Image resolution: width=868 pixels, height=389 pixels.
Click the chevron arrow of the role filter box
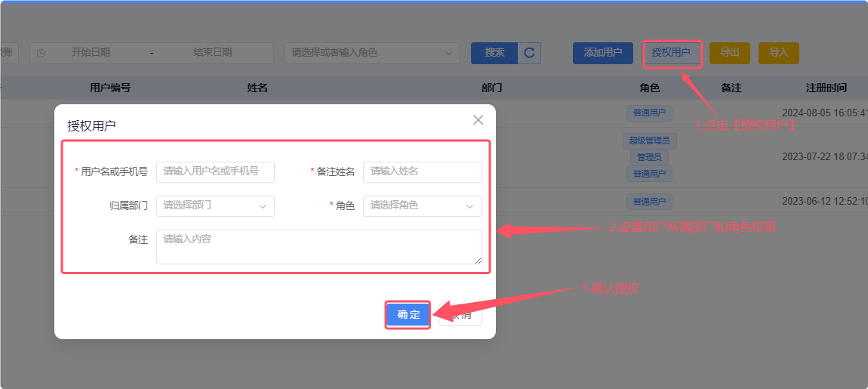448,53
